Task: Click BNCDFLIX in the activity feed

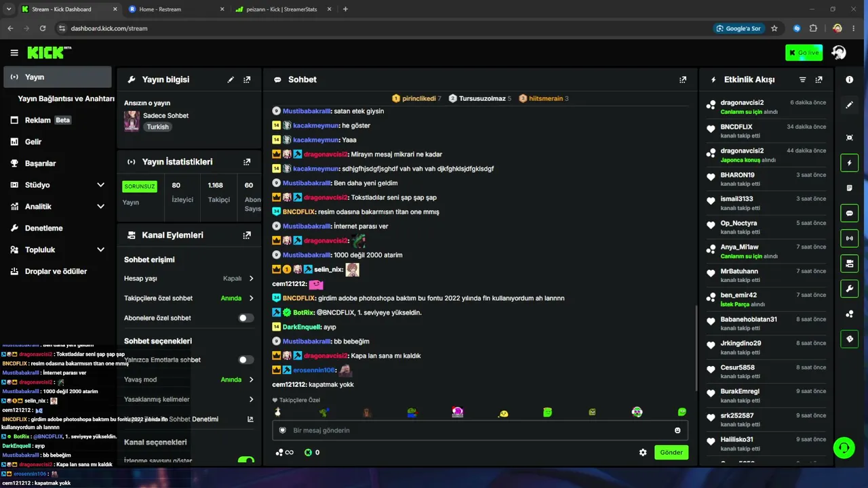Action: click(x=736, y=127)
